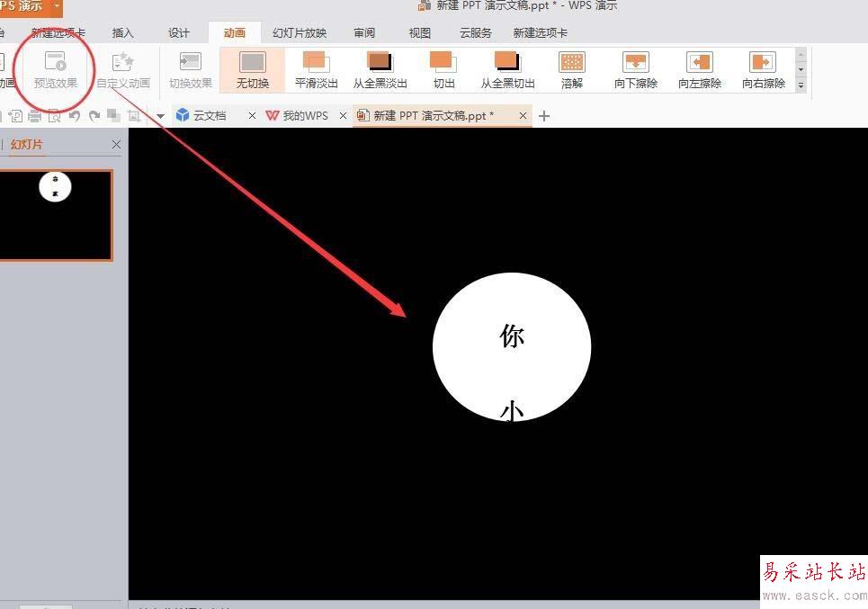868x609 pixels.
Task: Close the 我的WPS tab
Action: 343,116
